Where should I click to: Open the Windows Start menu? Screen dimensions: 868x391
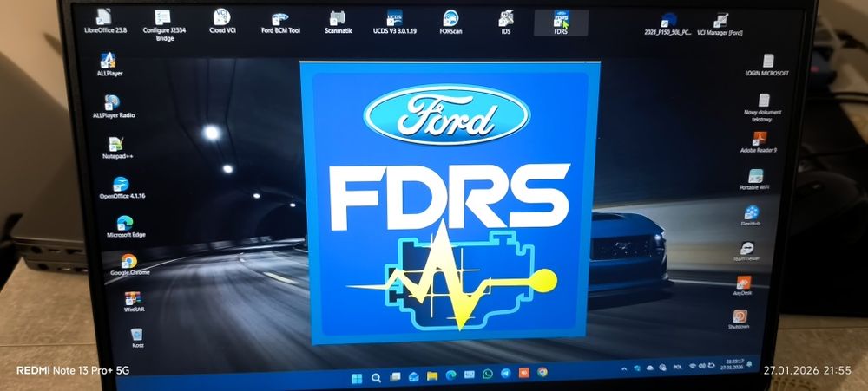coord(357,378)
